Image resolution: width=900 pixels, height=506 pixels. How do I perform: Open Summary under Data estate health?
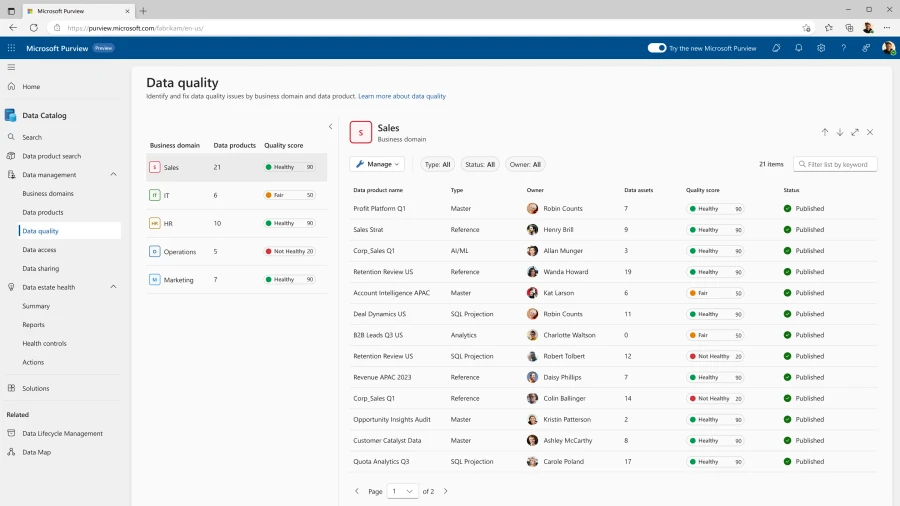(36, 306)
